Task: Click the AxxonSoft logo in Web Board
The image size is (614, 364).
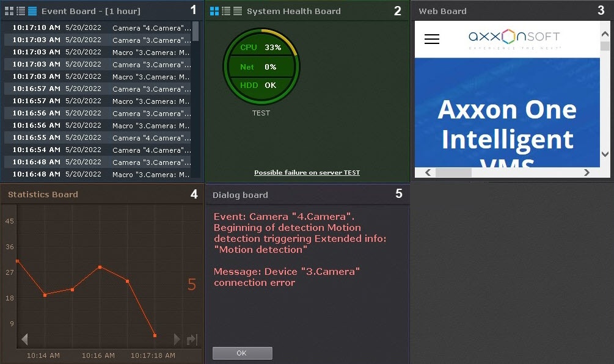Action: pyautogui.click(x=514, y=38)
